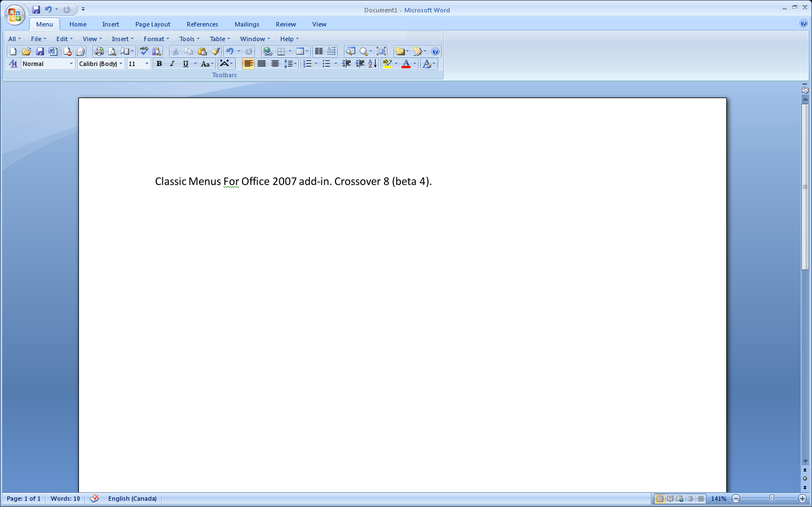This screenshot has height=507, width=812.
Task: Click the Document Map icon
Action: (351, 51)
